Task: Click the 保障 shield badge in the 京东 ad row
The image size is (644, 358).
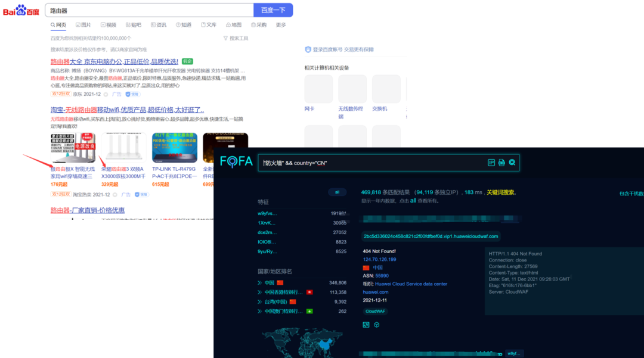Action: coord(132,94)
